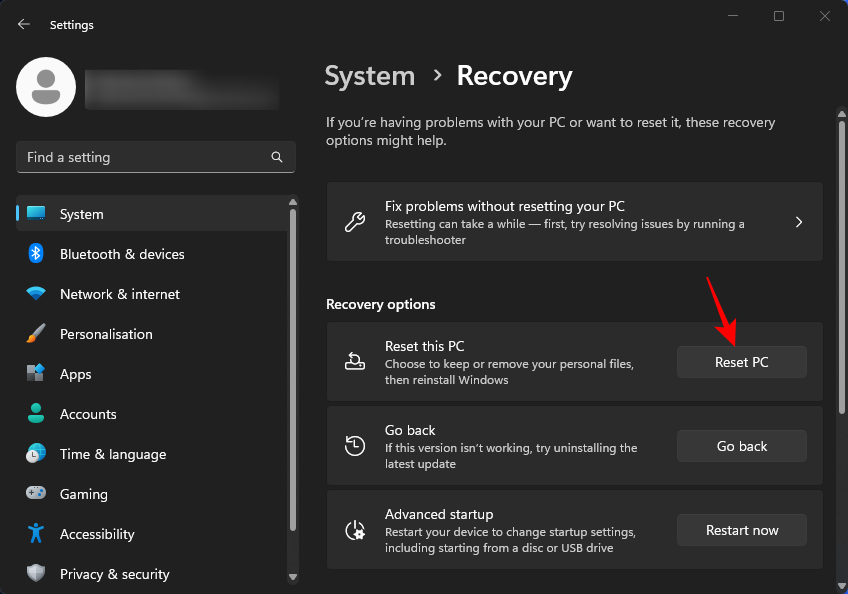Open Accessibility settings

coord(97,534)
